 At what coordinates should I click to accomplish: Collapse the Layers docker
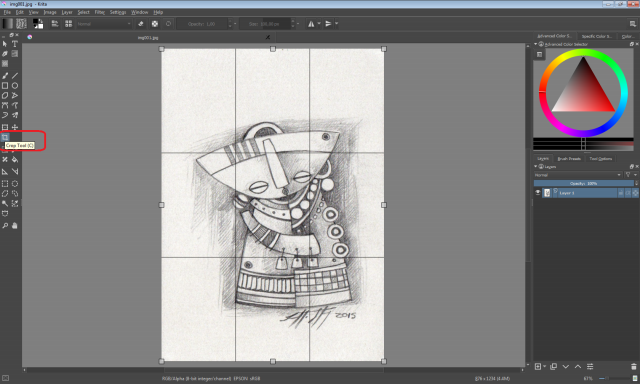536,166
